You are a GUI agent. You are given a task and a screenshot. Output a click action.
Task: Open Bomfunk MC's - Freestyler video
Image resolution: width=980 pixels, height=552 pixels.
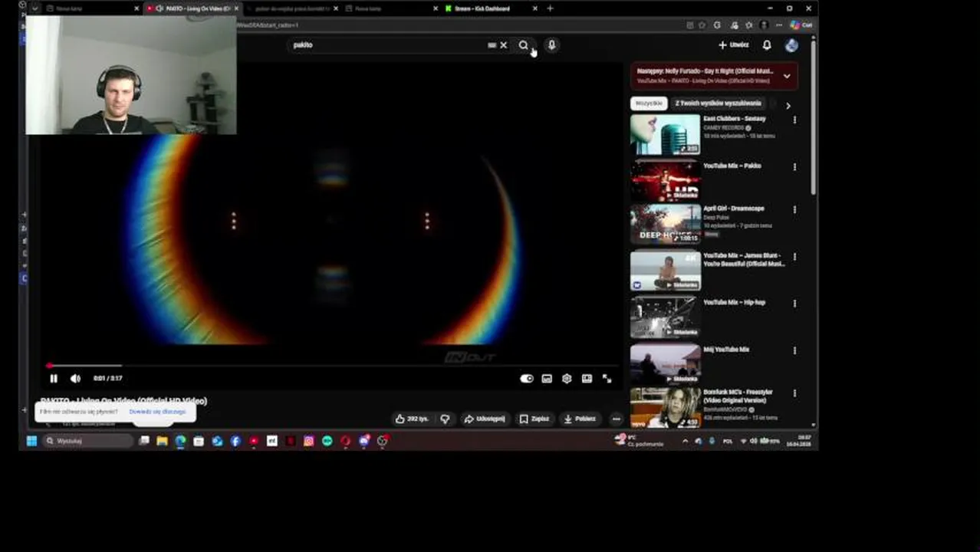tap(666, 407)
